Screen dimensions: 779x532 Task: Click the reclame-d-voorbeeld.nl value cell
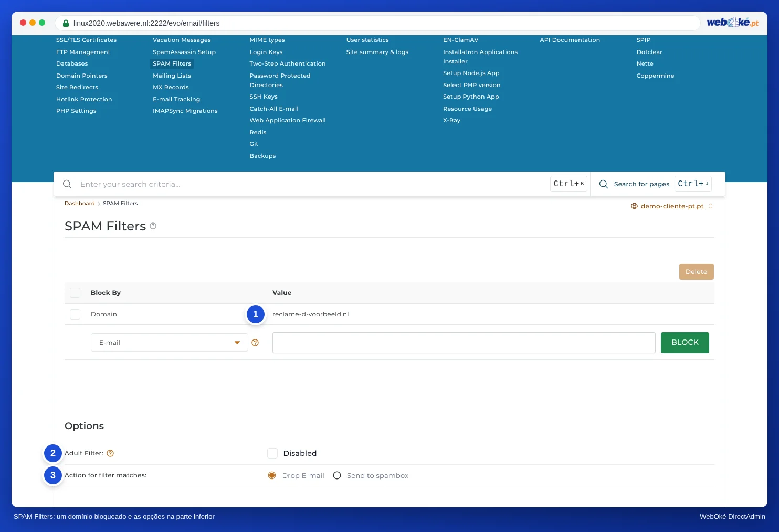[x=311, y=314]
